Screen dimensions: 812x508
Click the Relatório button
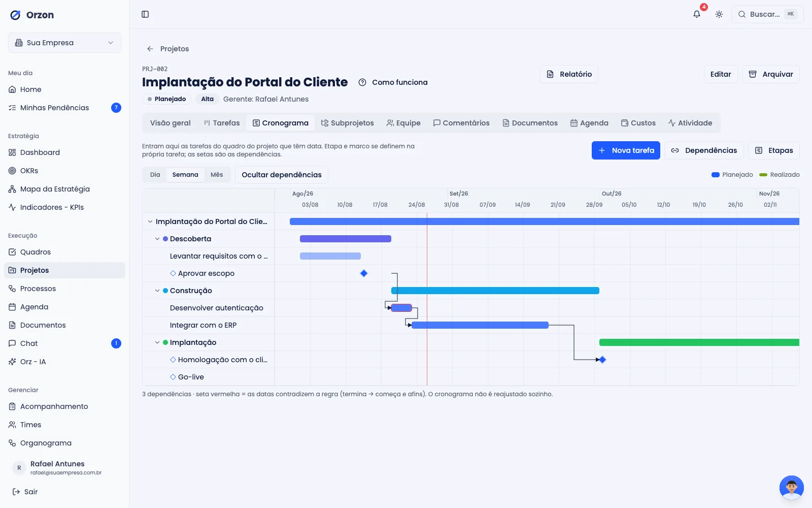(x=569, y=74)
